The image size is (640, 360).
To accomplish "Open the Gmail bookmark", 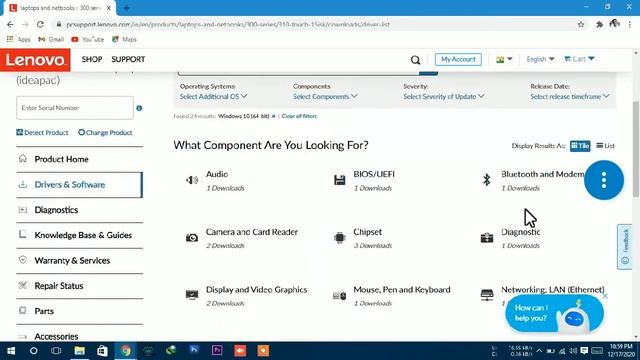I will [51, 40].
